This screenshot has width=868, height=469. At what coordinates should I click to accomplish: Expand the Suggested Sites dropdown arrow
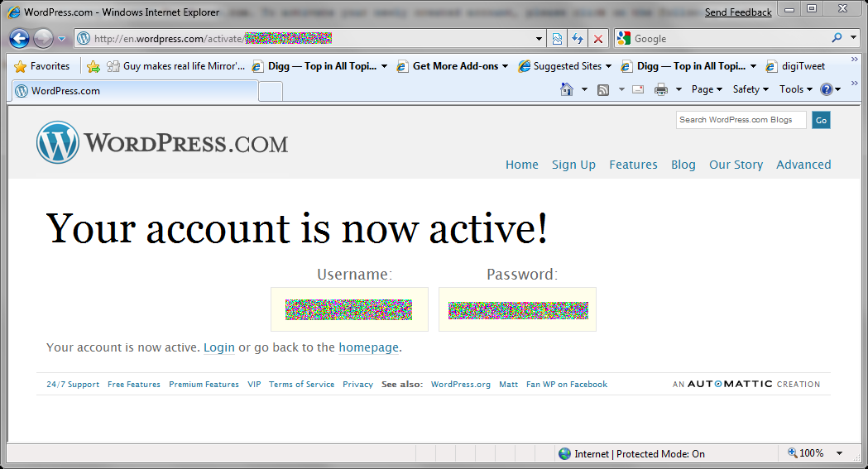tap(608, 66)
